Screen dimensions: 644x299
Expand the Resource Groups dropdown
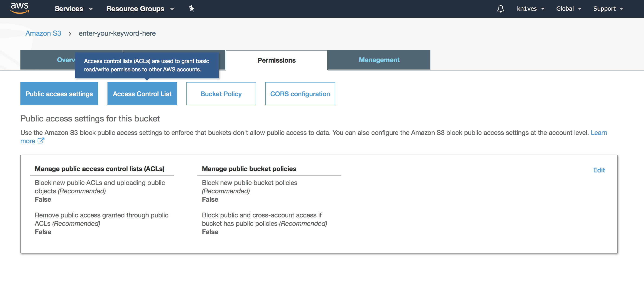point(140,9)
